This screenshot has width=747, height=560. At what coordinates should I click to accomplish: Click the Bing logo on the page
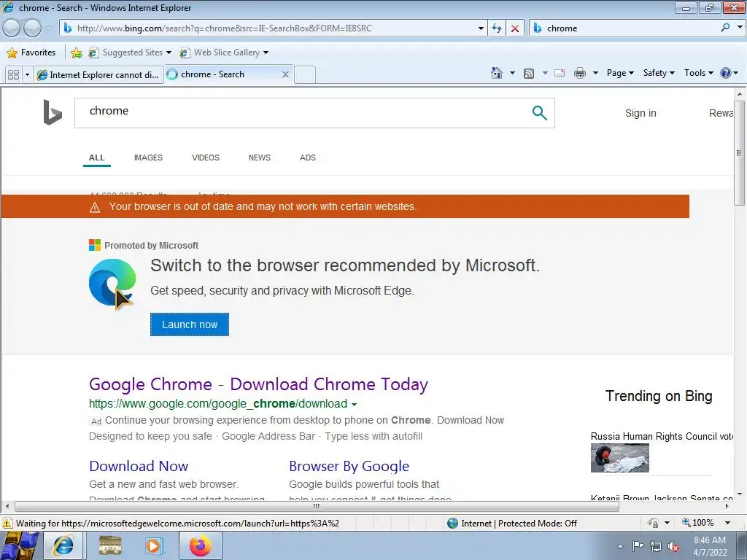(x=53, y=112)
